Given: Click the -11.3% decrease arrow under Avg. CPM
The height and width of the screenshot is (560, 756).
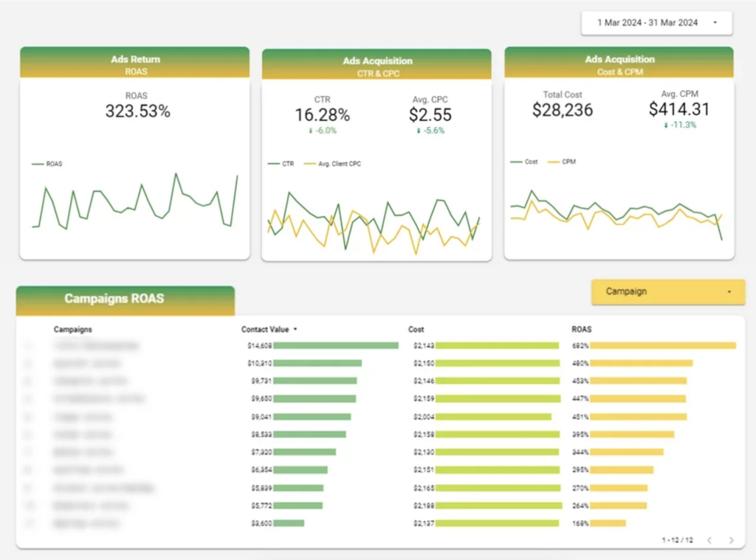Looking at the screenshot, I should (678, 125).
